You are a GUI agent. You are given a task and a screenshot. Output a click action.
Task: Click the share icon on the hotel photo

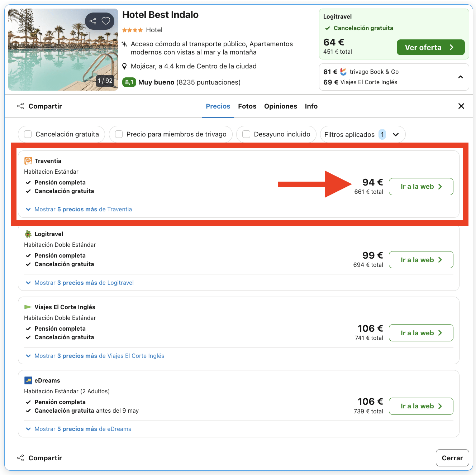click(93, 21)
